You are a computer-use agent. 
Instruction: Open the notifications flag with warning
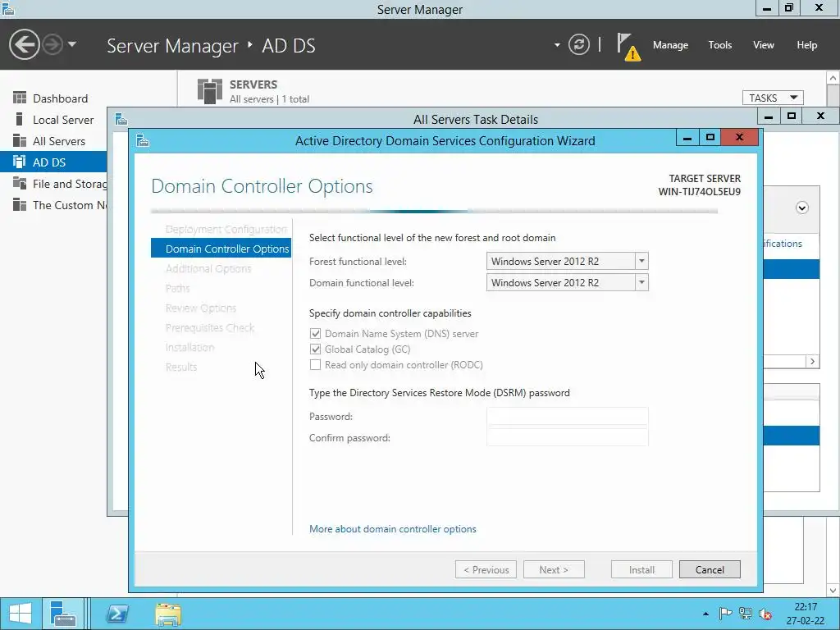[628, 47]
